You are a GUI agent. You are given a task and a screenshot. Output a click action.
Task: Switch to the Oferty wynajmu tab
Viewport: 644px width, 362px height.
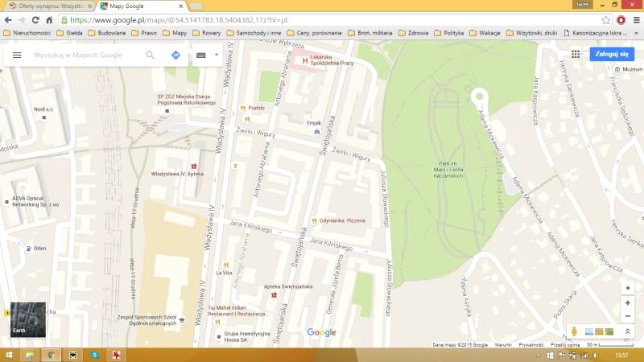coord(48,6)
